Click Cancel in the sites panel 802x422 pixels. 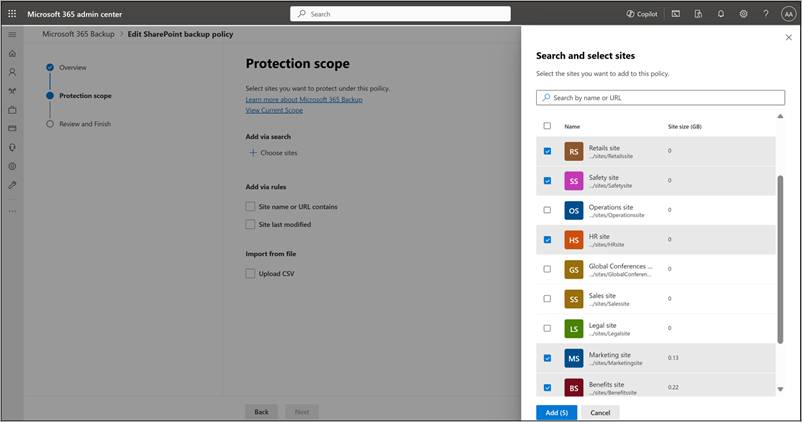coord(600,412)
